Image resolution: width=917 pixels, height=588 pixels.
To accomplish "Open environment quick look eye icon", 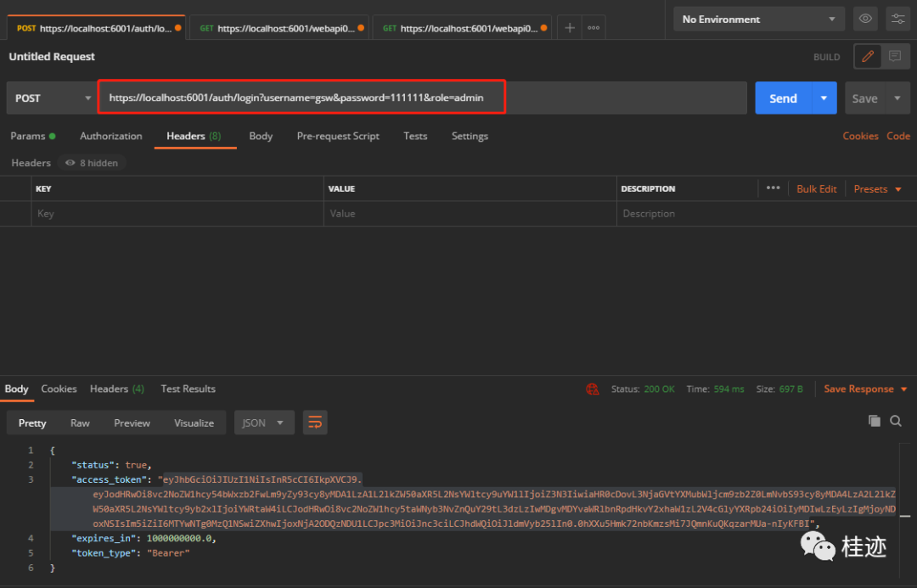I will [865, 19].
